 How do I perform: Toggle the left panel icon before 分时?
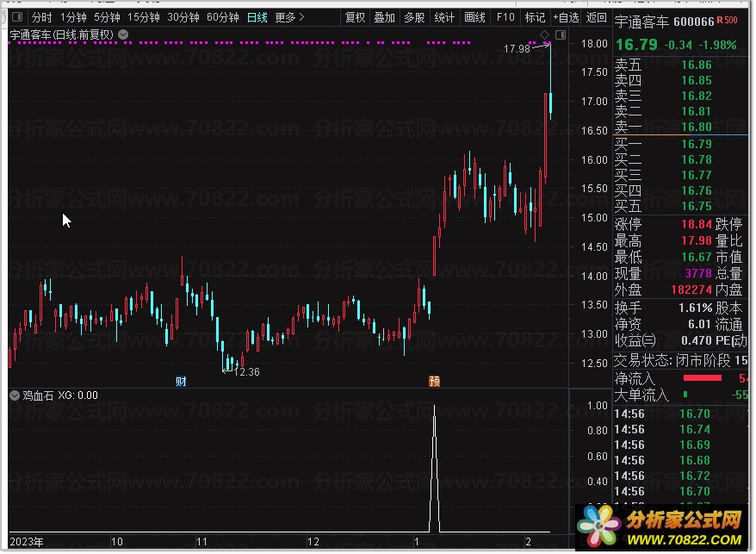point(17,17)
